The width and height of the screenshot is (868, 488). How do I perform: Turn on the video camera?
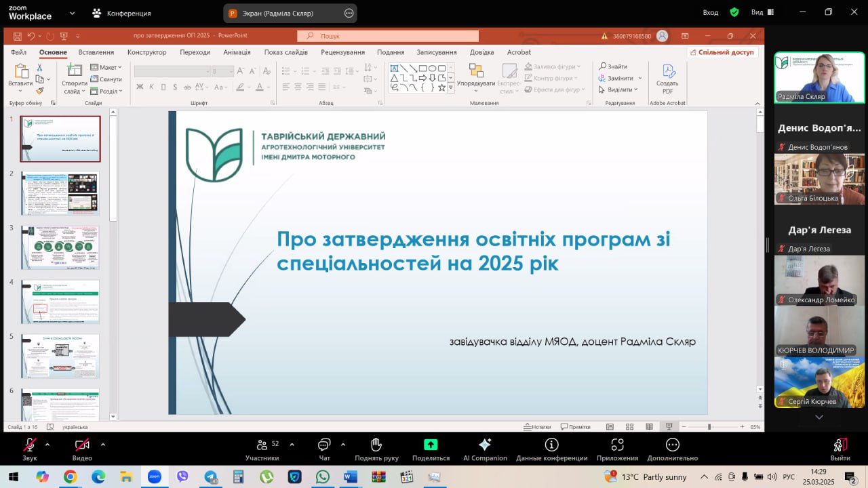(82, 445)
